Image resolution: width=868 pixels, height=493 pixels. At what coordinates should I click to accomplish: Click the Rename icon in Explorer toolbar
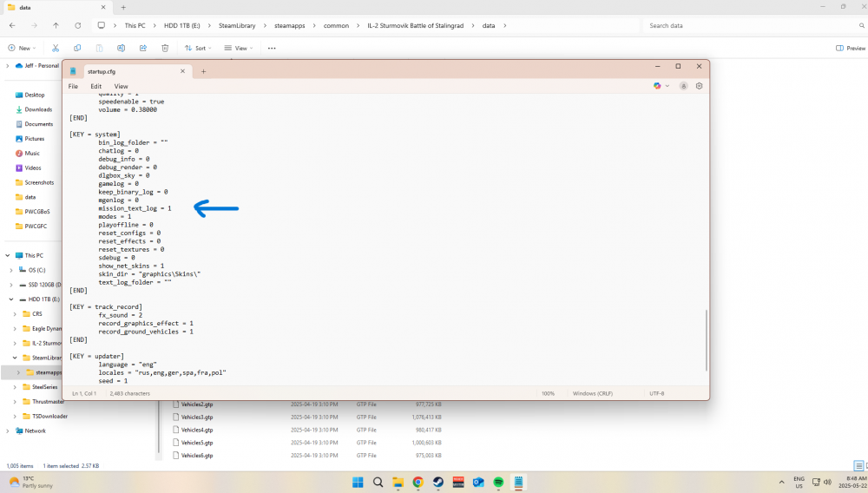122,48
